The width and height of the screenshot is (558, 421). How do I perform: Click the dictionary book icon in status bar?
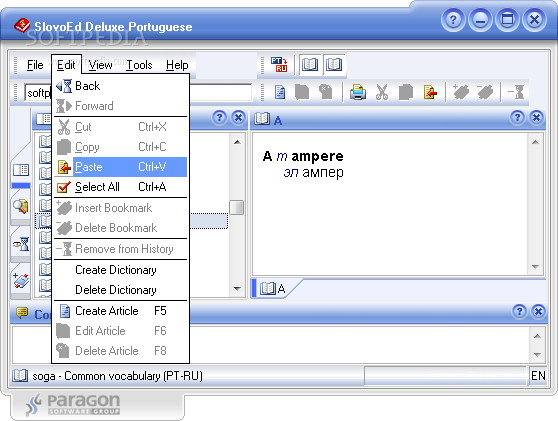(20, 375)
